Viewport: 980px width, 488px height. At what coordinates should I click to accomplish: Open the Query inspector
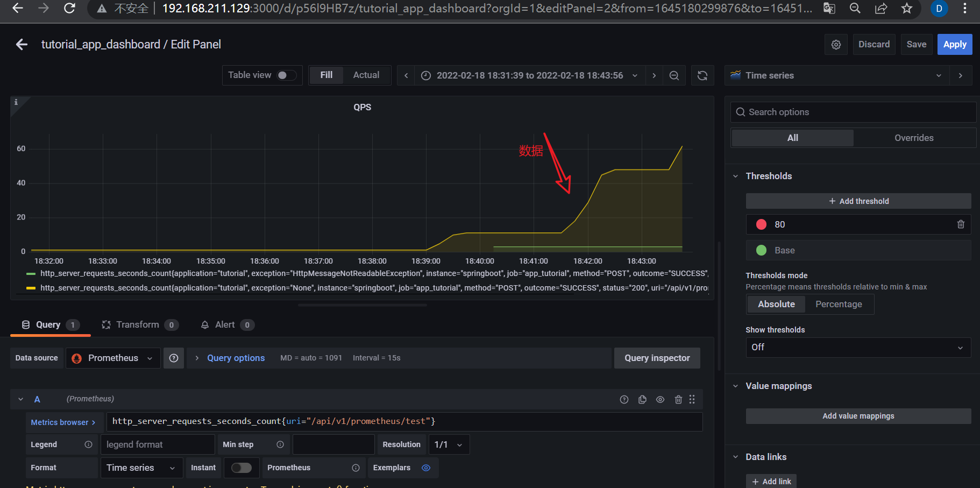point(657,358)
